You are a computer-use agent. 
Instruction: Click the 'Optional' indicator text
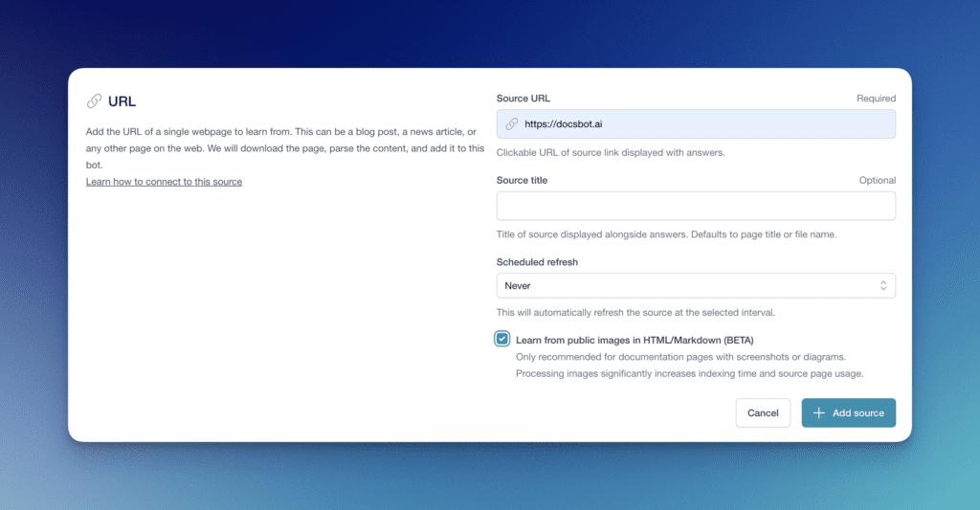tap(878, 180)
